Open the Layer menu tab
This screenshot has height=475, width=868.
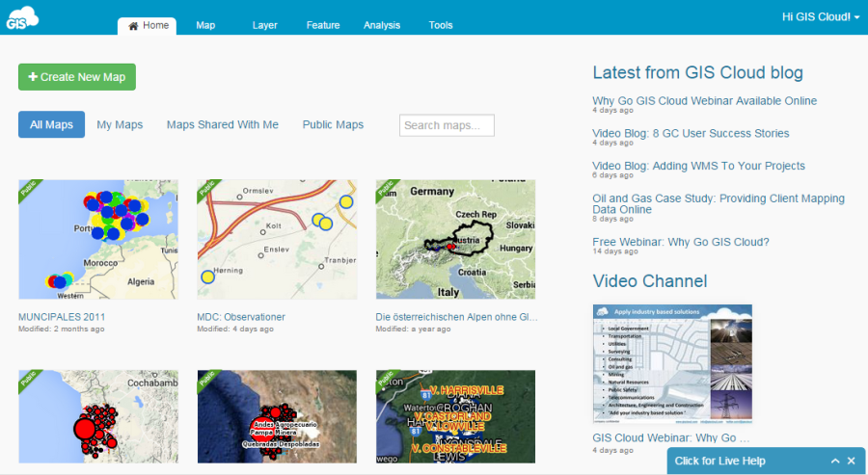(x=264, y=25)
